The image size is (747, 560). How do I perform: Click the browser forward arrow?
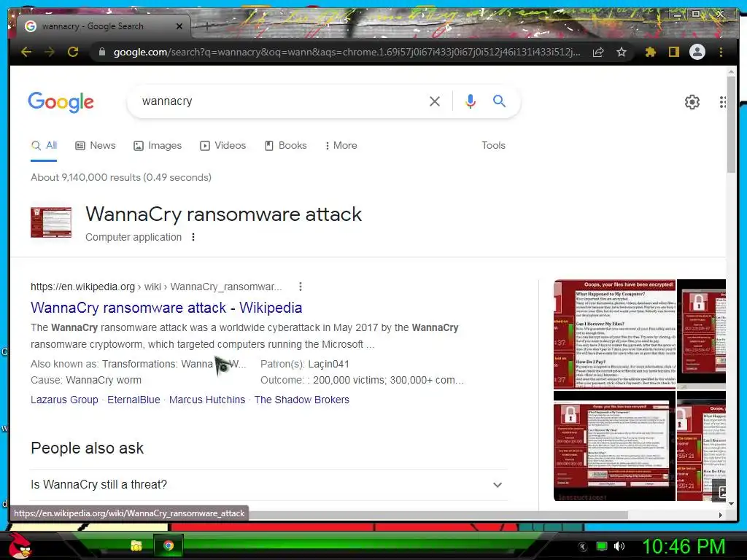(x=50, y=52)
